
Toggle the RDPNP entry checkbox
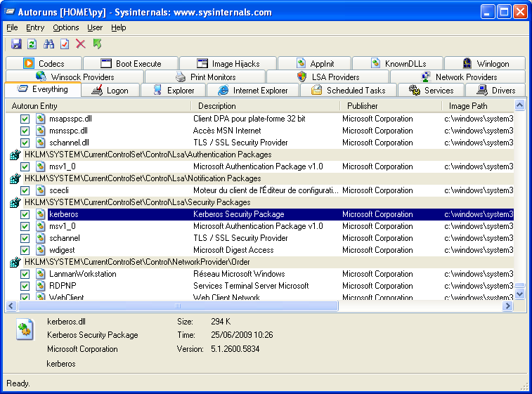(x=25, y=286)
